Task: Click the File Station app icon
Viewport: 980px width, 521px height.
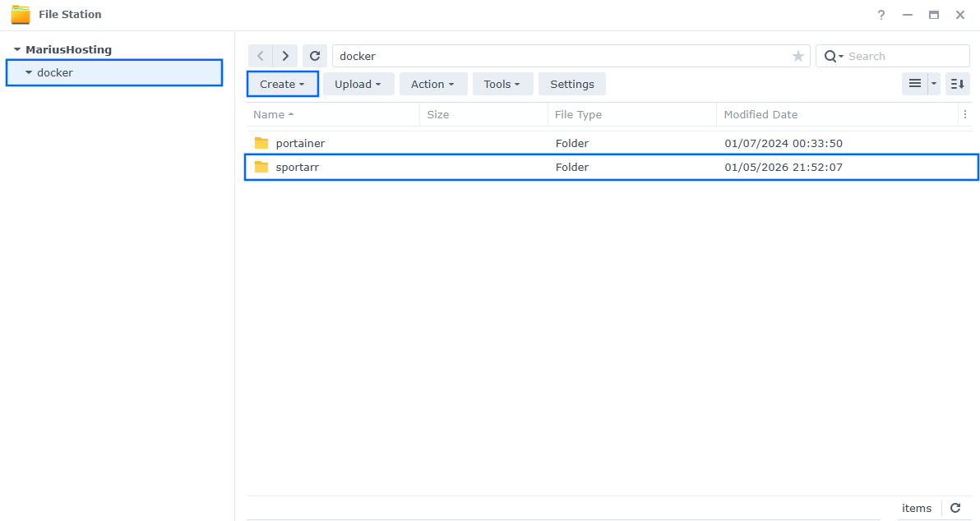Action: (21, 14)
